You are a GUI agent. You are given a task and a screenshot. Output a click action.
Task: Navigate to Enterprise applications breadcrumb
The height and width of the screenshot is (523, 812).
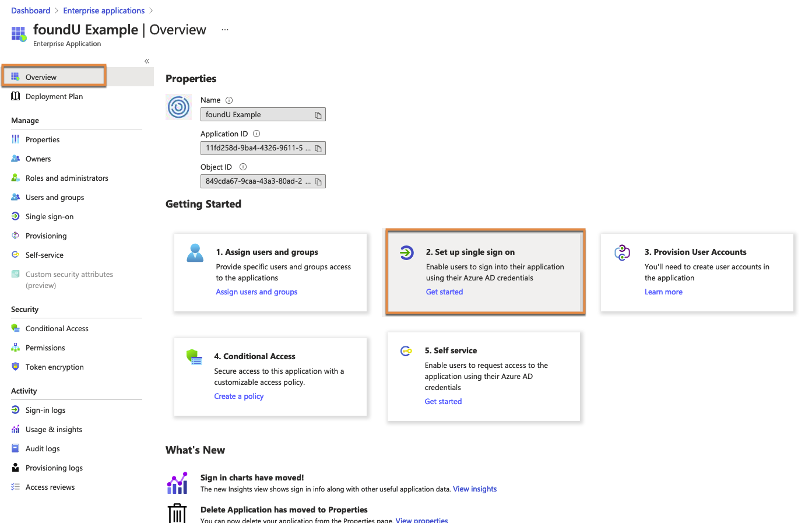point(104,10)
